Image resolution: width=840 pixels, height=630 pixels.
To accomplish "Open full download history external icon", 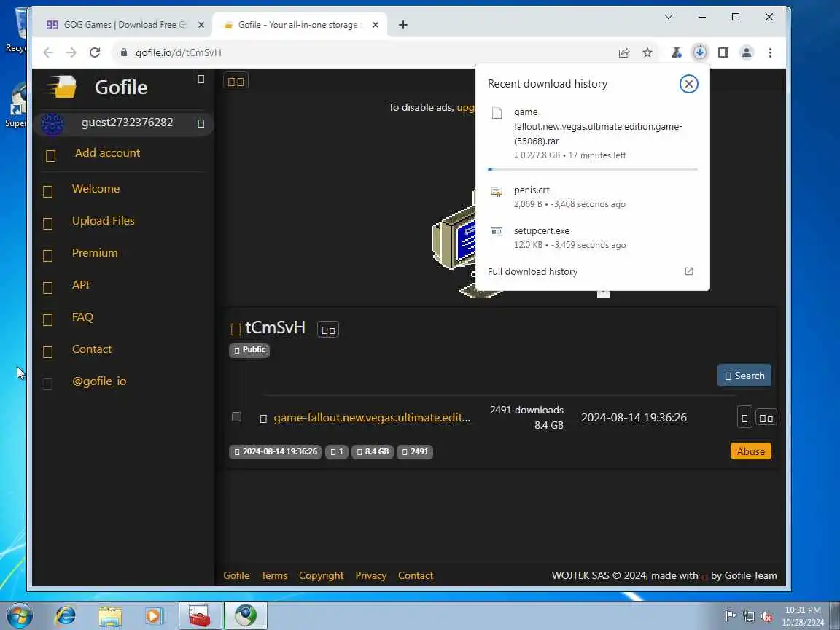I will coord(689,271).
